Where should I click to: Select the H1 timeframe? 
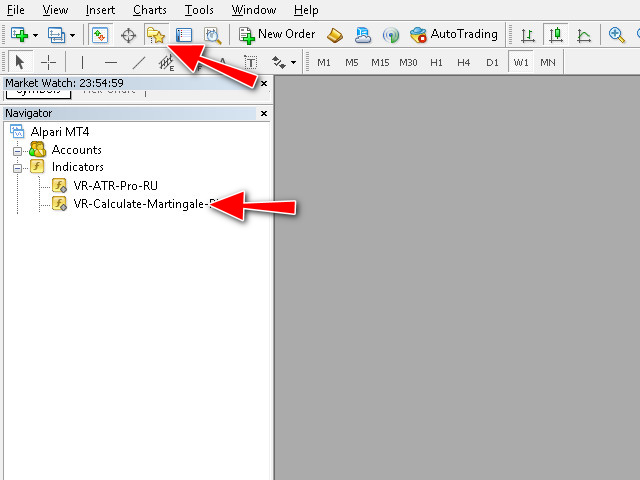coord(436,62)
